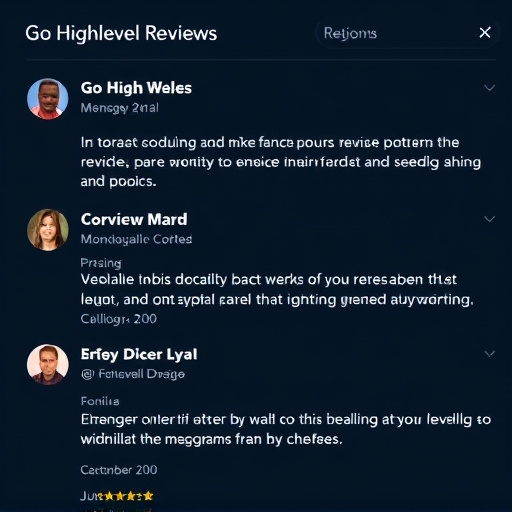This screenshot has height=512, width=512.
Task: Expand the Corview Mard review chevron
Action: 489,219
